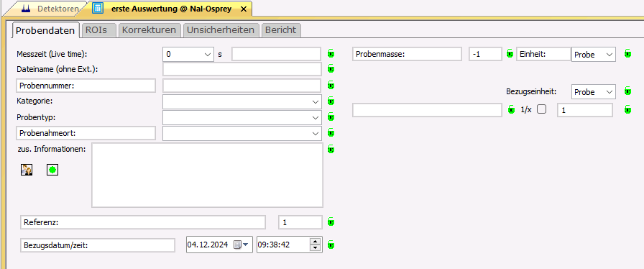Click the lock icon beside Kategorie dropdown
Image resolution: width=644 pixels, height=269 pixels.
point(331,101)
